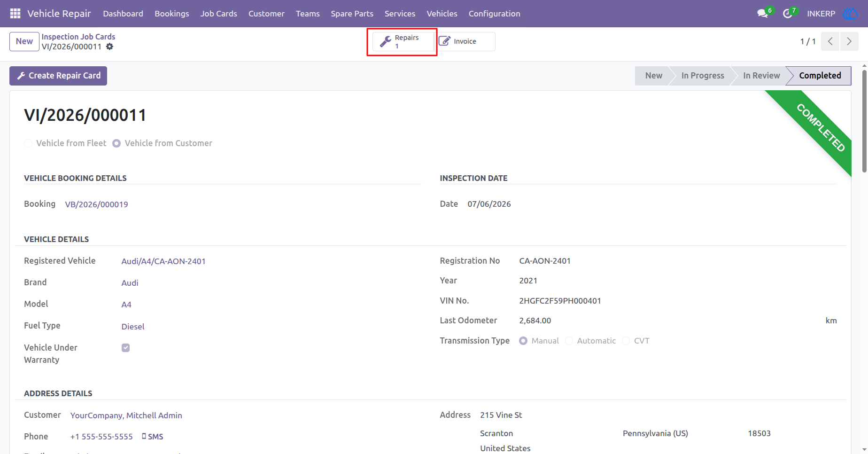Open the conversations chat bubble icon
868x454 pixels.
[762, 14]
